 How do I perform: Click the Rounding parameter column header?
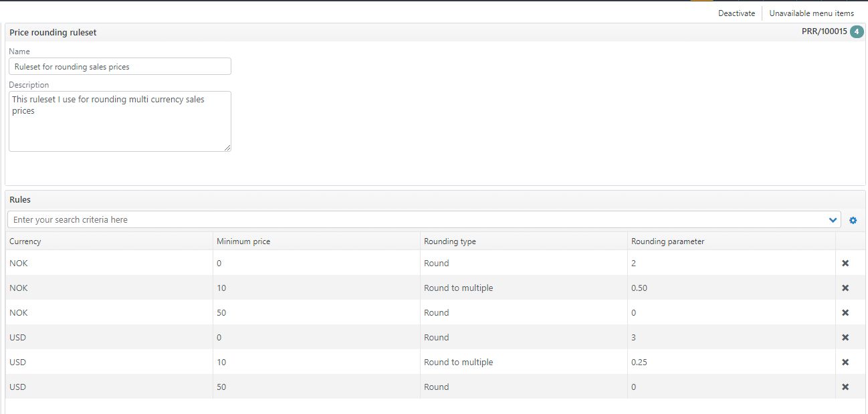(667, 241)
